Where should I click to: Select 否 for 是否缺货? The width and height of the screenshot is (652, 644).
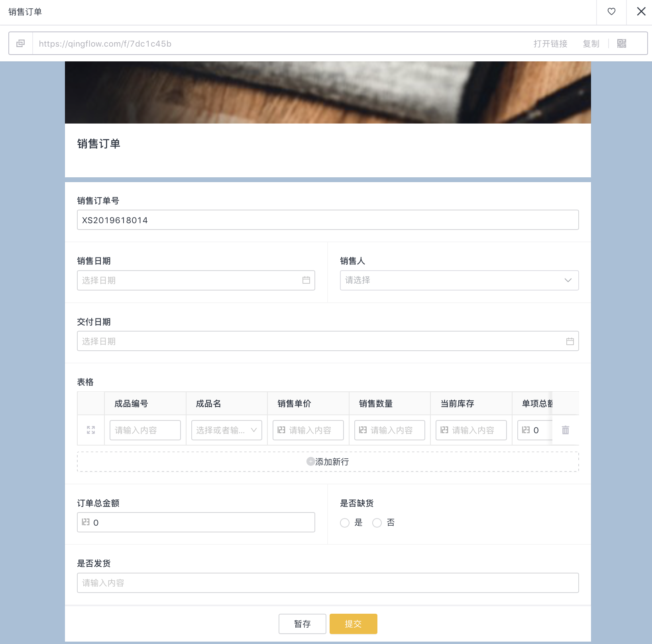(377, 523)
